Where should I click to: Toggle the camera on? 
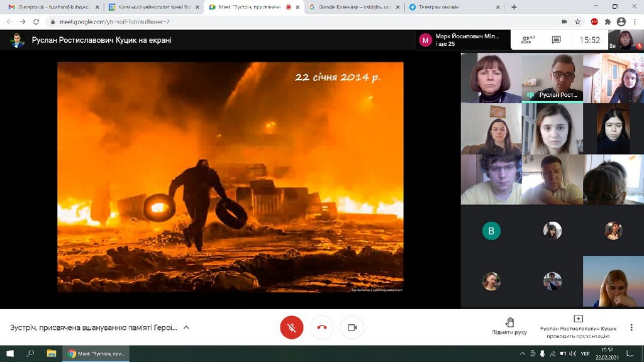pyautogui.click(x=352, y=327)
